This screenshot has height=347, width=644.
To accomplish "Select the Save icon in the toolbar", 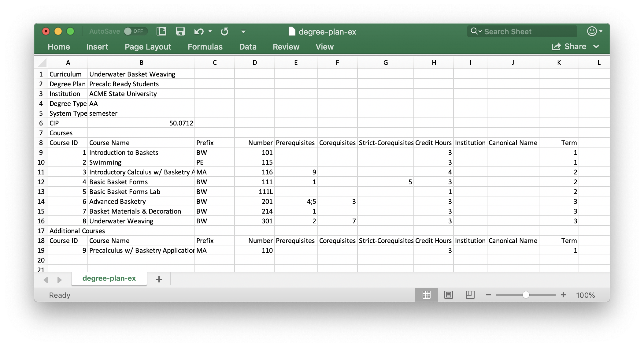I will click(x=180, y=31).
